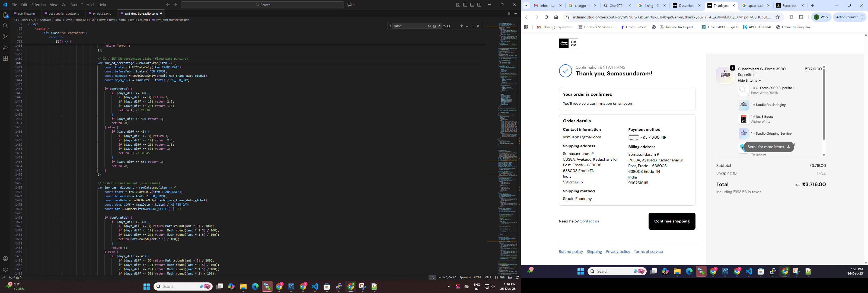This screenshot has width=868, height=293.
Task: Open the Extensions view in the activity bar
Action: point(5,58)
